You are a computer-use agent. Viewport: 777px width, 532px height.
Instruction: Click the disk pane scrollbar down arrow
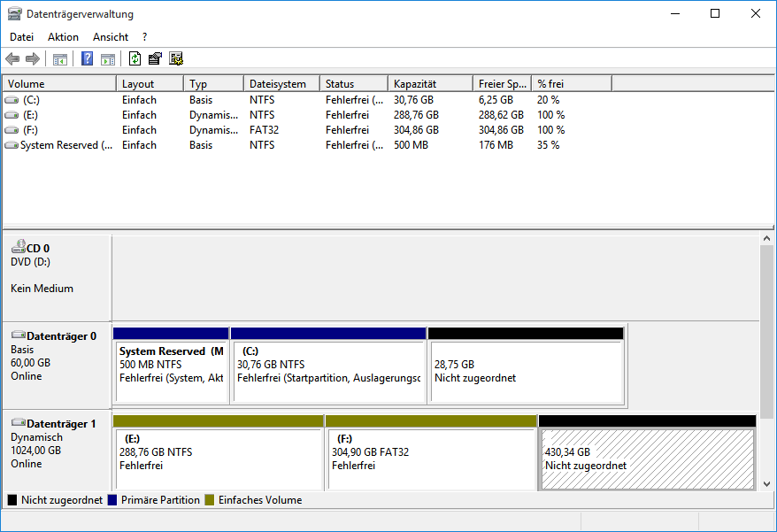766,484
